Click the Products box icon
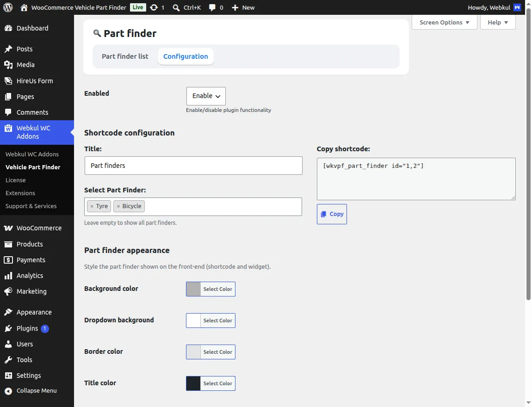The width and height of the screenshot is (532, 407). pos(8,244)
